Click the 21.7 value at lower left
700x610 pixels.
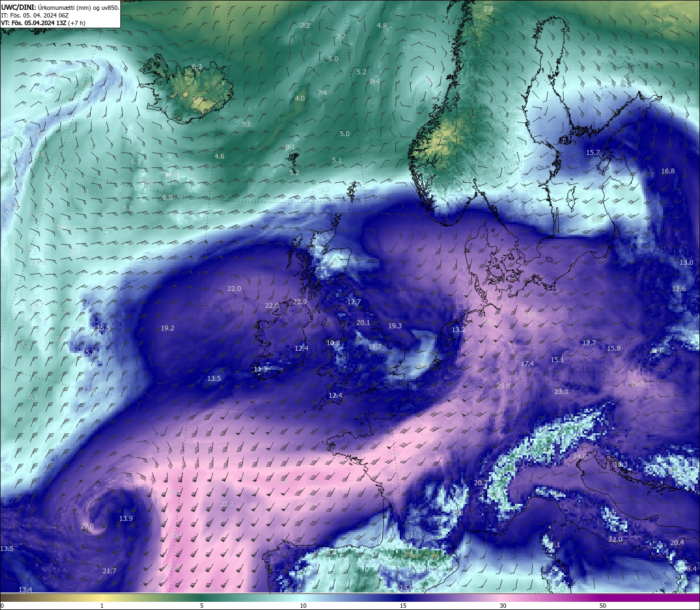coord(109,571)
